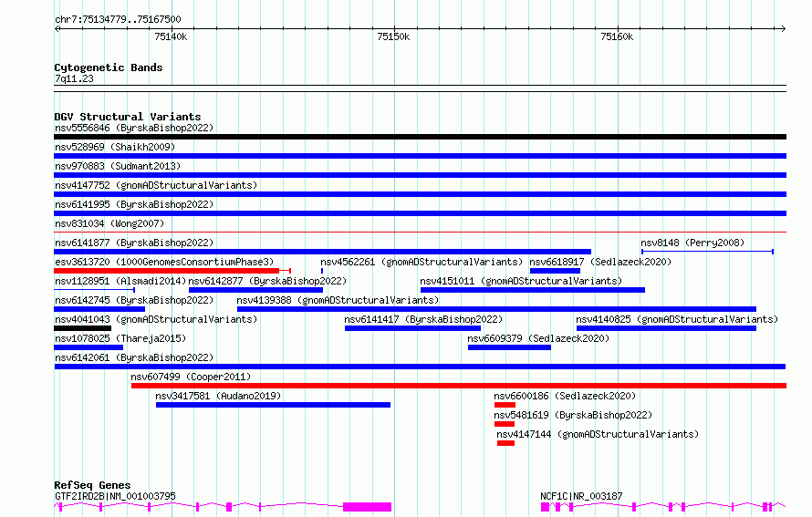
Task: Click nsv4140825 (gnomADStructuralVariants) label
Action: pos(677,319)
